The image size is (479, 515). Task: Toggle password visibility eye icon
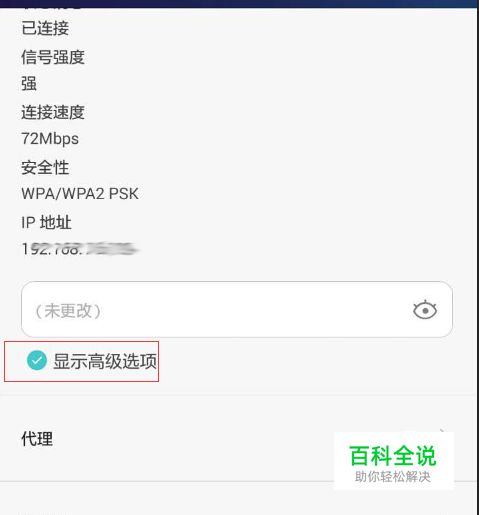[425, 310]
